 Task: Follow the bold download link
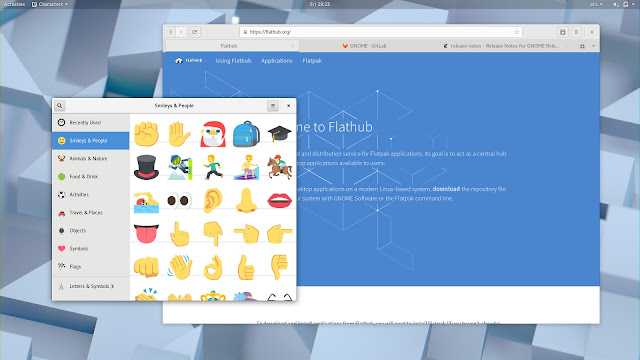coord(446,189)
